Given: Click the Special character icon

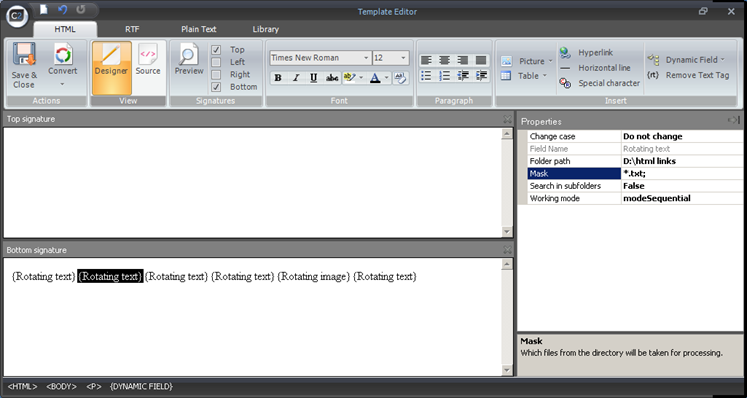Looking at the screenshot, I should click(x=565, y=83).
